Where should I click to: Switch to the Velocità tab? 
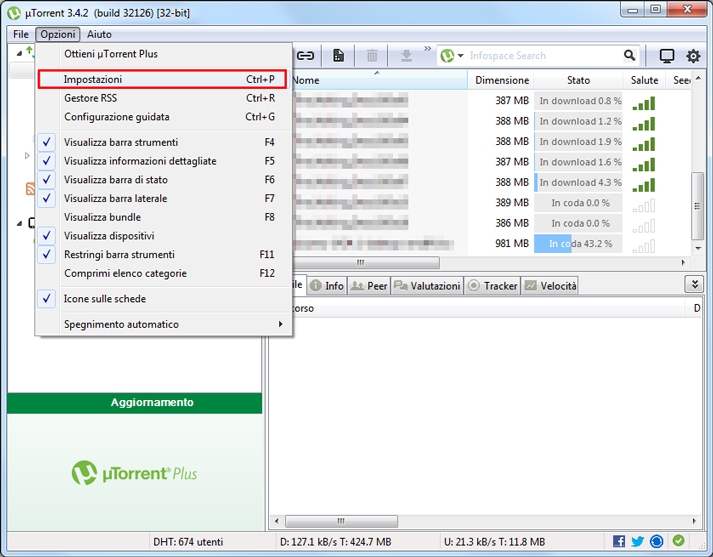click(x=550, y=286)
